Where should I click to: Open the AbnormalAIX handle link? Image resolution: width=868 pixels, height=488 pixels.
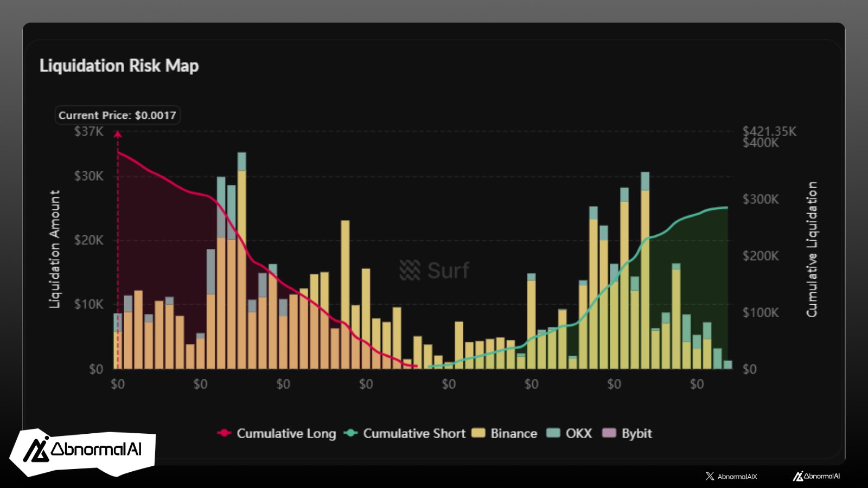coord(737,477)
